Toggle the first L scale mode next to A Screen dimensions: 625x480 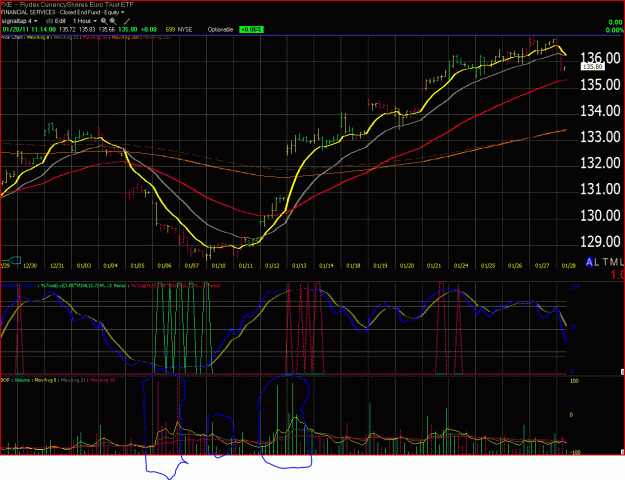click(596, 262)
